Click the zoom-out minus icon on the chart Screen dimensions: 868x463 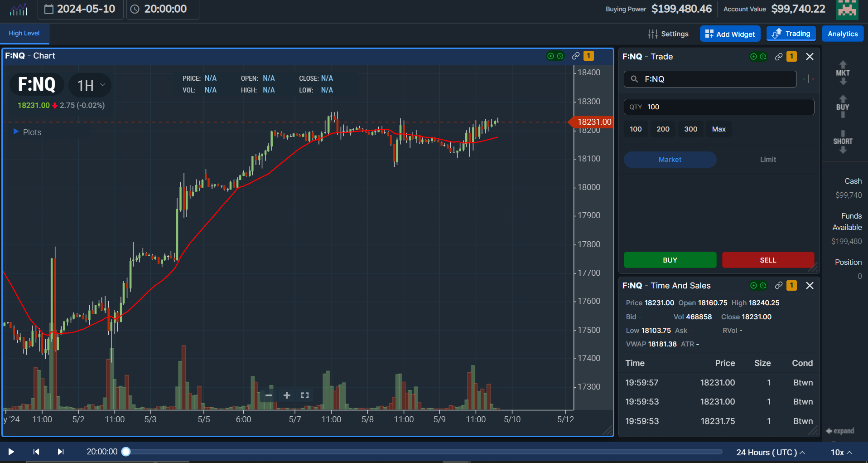pyautogui.click(x=269, y=395)
